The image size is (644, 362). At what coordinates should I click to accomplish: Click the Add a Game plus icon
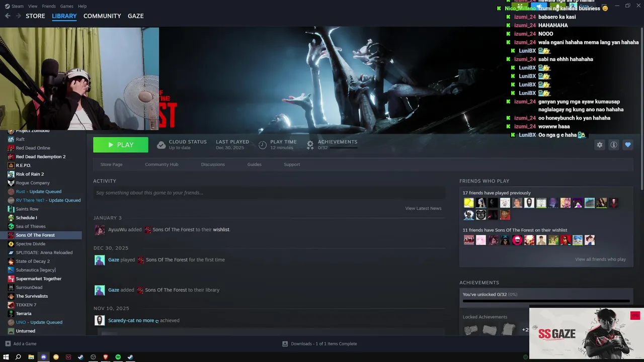click(8, 344)
